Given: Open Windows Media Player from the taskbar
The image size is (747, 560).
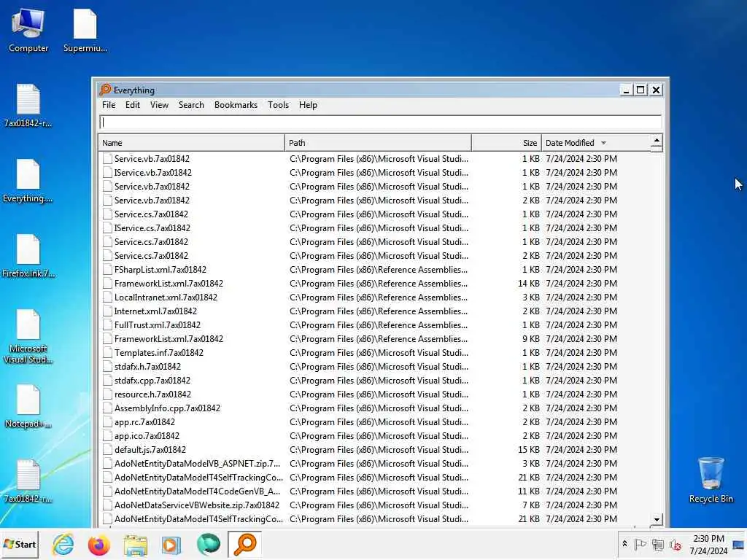Looking at the screenshot, I should point(171,544).
